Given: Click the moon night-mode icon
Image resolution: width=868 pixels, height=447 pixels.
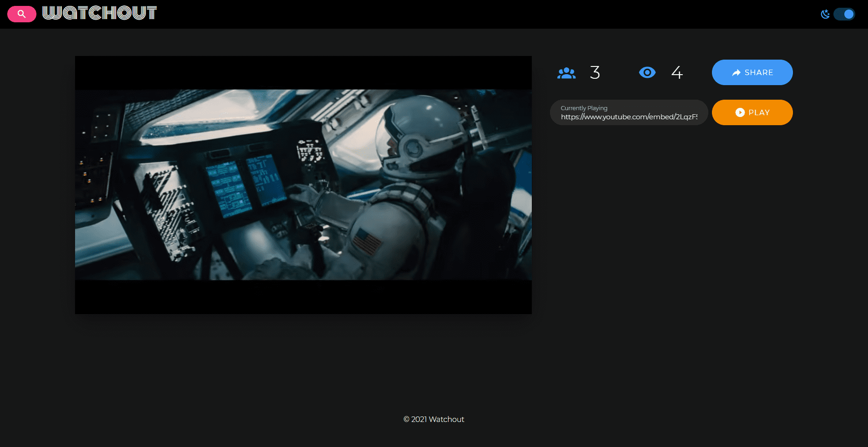Looking at the screenshot, I should click(825, 14).
